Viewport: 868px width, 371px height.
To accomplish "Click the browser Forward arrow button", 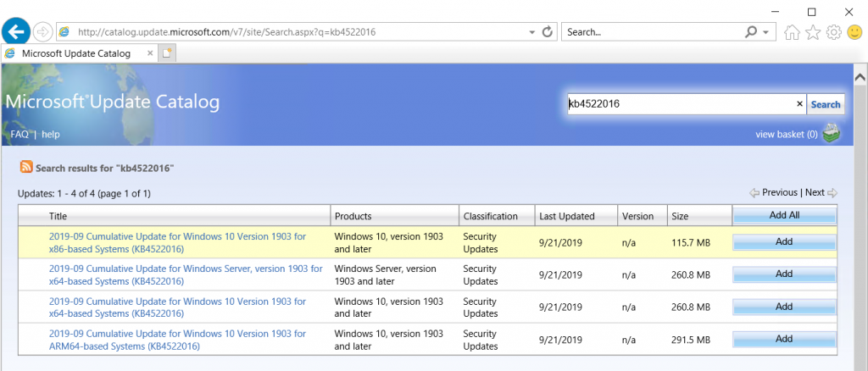I will tap(42, 31).
